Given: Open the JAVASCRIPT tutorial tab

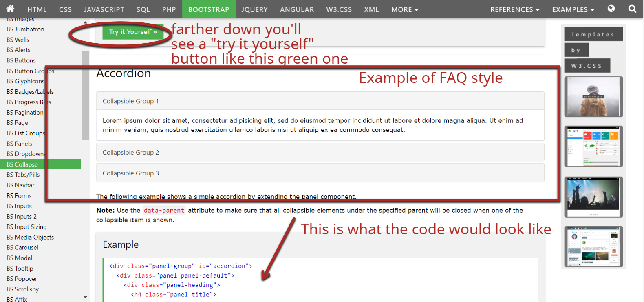Looking at the screenshot, I should click(x=104, y=9).
